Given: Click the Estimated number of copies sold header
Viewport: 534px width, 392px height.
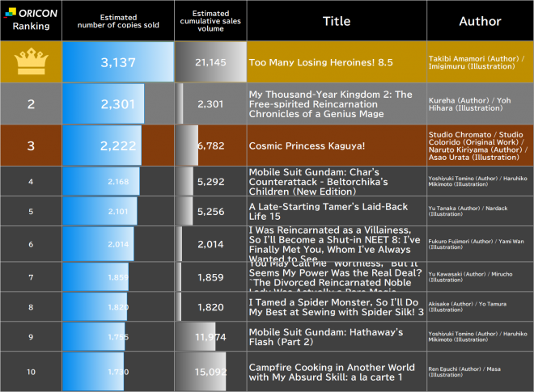Looking at the screenshot, I should (x=118, y=21).
